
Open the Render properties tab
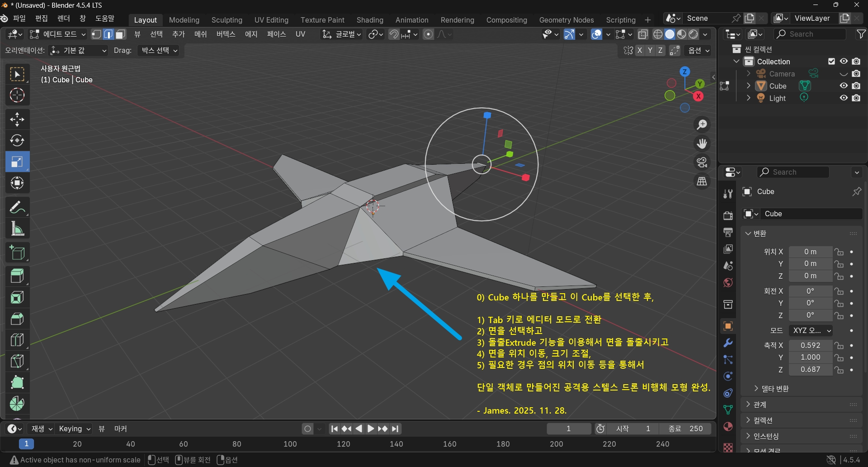tap(728, 215)
